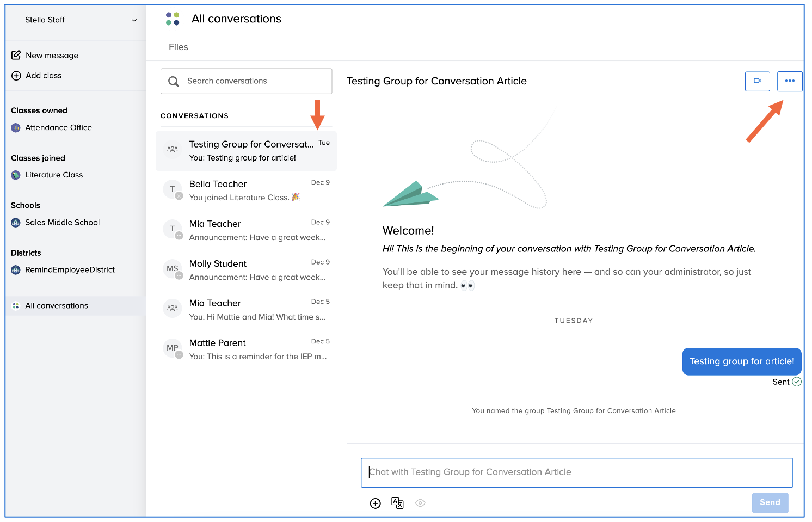Click in the Search conversations field

(256, 81)
